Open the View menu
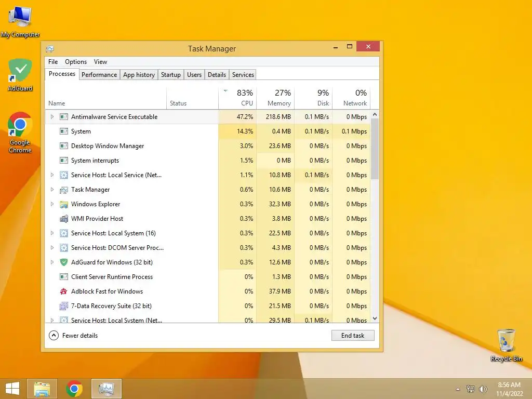 100,62
